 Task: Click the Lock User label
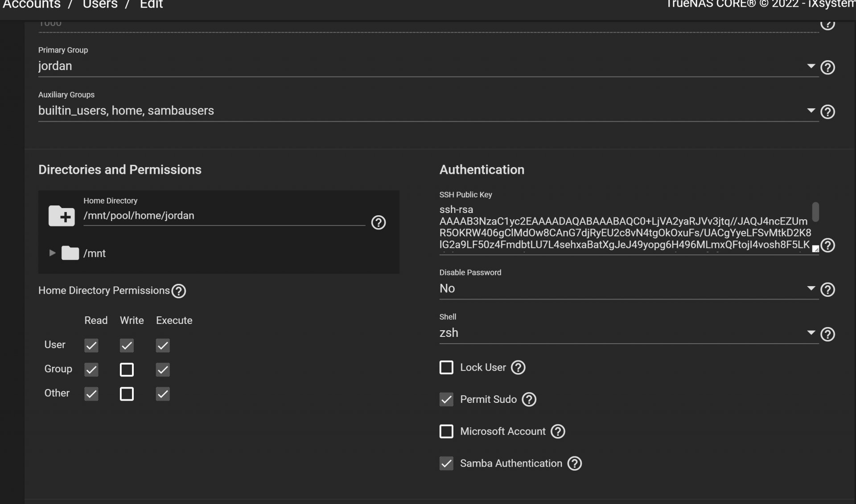tap(483, 368)
